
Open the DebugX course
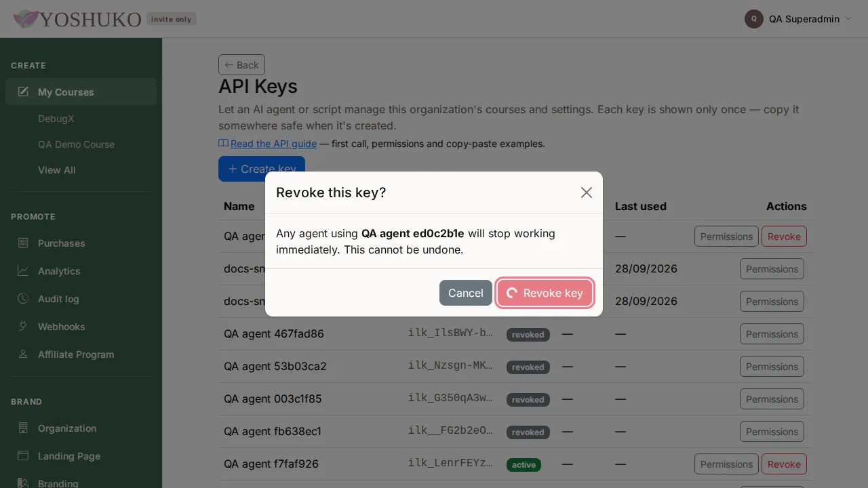[56, 119]
